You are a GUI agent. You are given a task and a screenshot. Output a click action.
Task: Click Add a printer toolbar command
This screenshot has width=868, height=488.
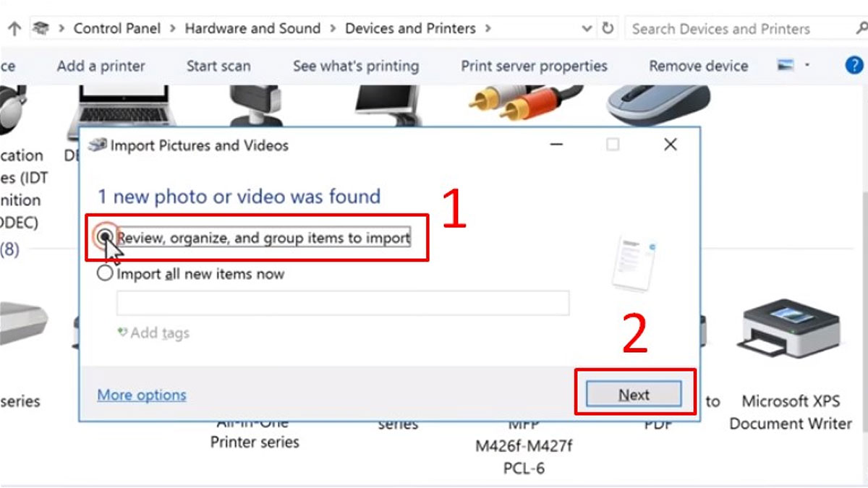coord(101,66)
